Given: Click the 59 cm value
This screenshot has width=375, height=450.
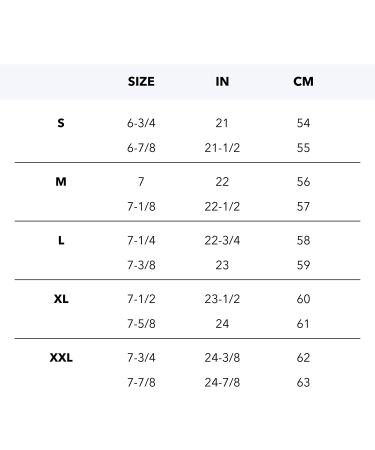Looking at the screenshot, I should click(x=303, y=265).
